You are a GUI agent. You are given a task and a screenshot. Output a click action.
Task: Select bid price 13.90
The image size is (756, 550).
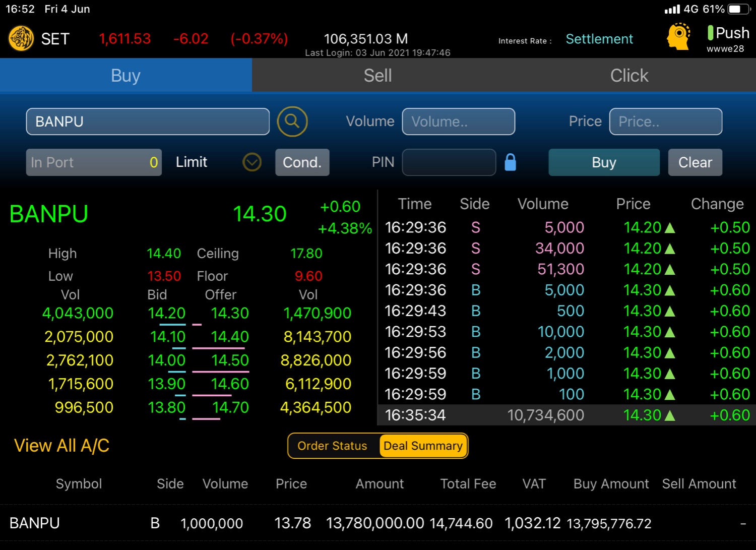pos(167,384)
